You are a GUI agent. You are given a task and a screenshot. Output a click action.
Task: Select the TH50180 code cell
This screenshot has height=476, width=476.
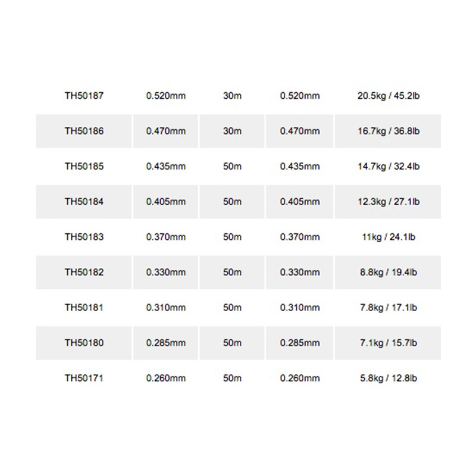click(x=84, y=343)
